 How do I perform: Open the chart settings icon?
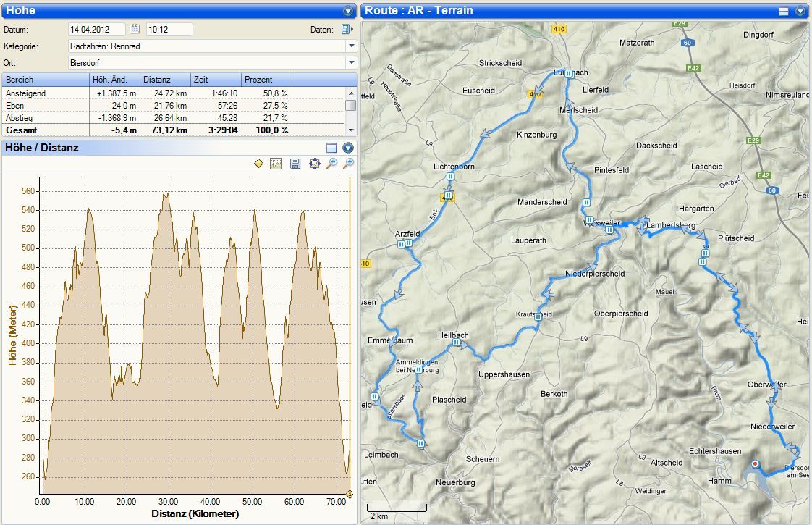[x=276, y=164]
